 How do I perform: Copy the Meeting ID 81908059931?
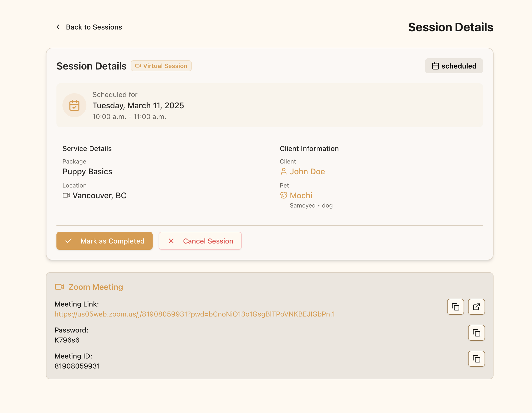(476, 359)
